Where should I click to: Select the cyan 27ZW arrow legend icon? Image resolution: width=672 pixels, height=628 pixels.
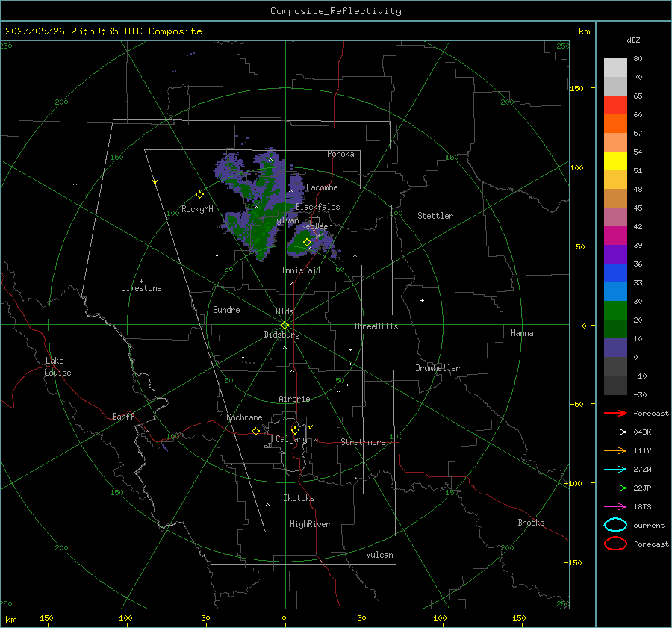click(x=615, y=469)
